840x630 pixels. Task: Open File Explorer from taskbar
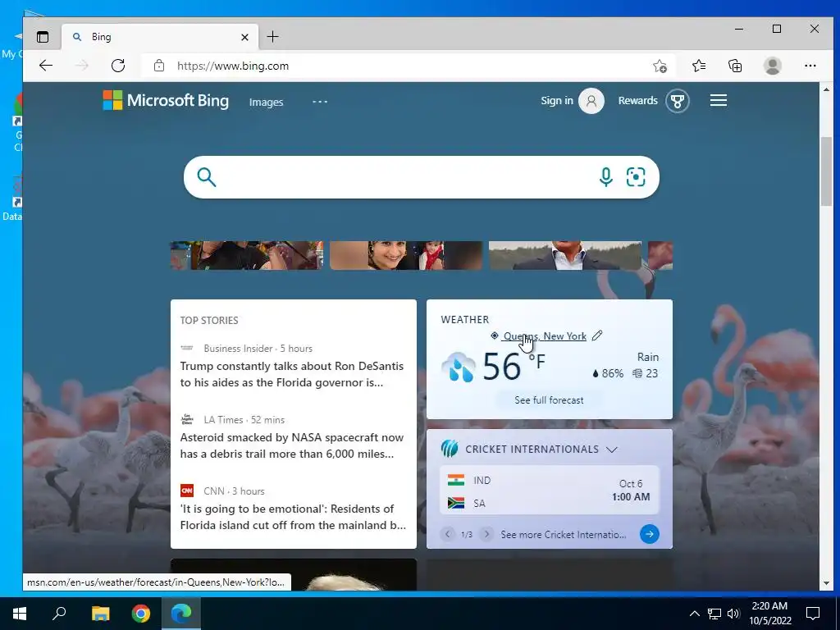pyautogui.click(x=100, y=614)
